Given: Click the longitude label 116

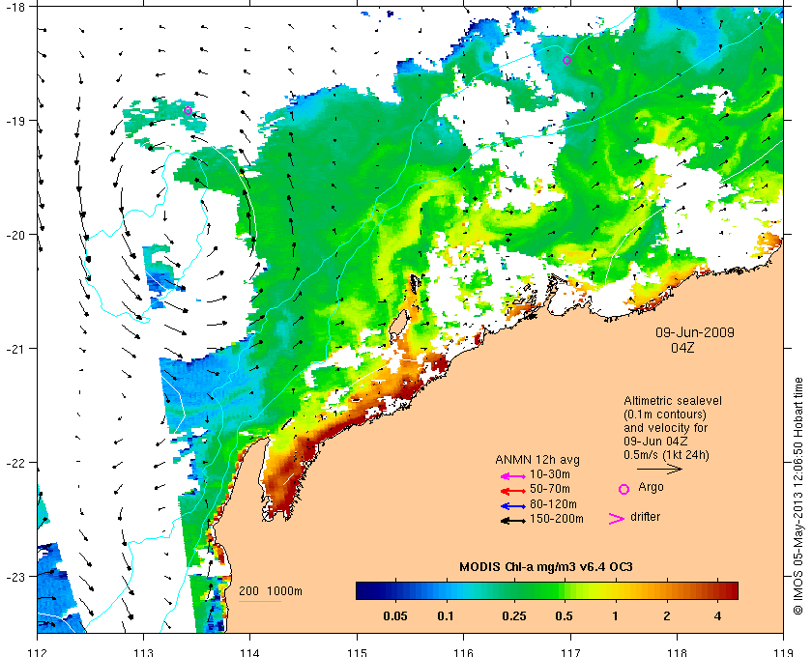Looking at the screenshot, I should point(463,652).
